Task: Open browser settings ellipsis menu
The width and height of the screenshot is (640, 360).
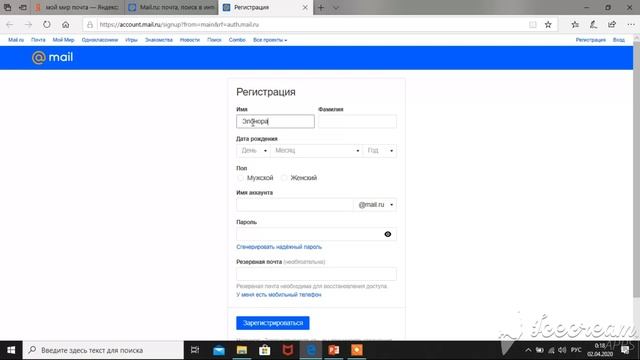Action: coord(631,24)
